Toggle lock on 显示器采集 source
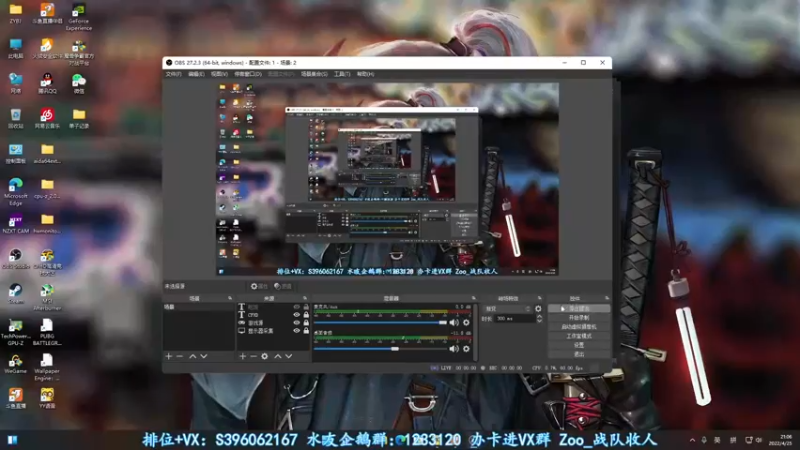800x450 pixels. 306,331
